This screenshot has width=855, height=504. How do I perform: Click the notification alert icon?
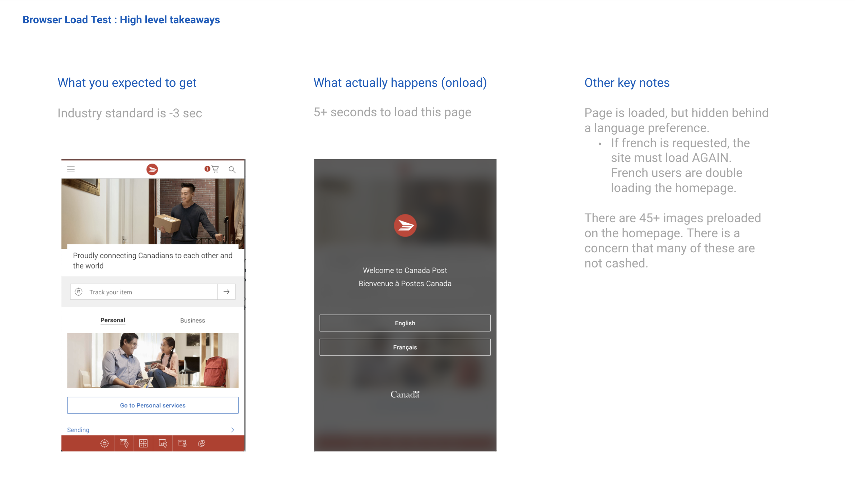[206, 169]
